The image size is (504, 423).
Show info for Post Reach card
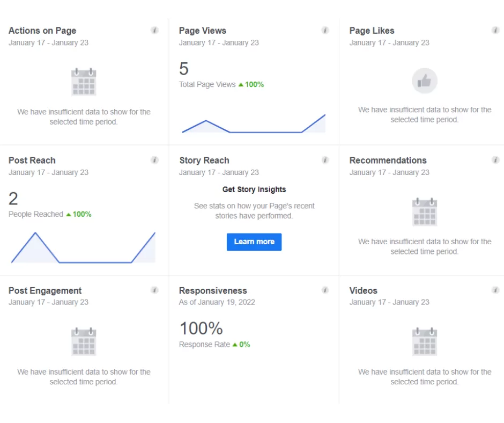[x=154, y=160]
